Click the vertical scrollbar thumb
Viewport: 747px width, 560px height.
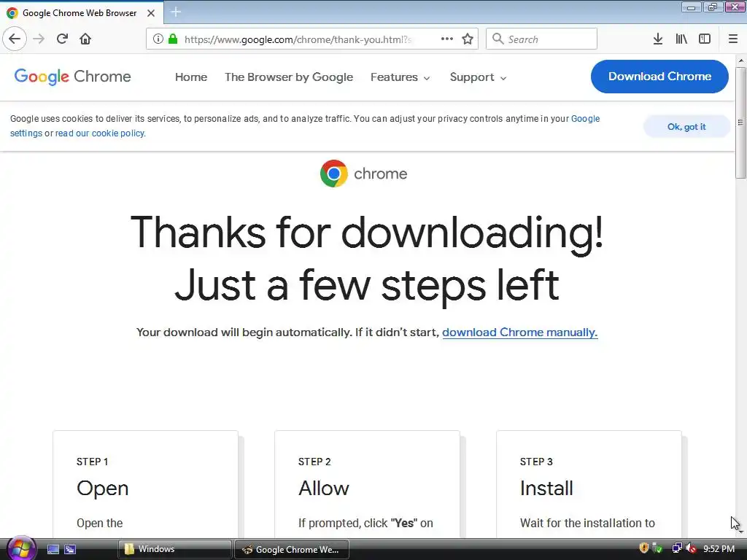click(740, 122)
